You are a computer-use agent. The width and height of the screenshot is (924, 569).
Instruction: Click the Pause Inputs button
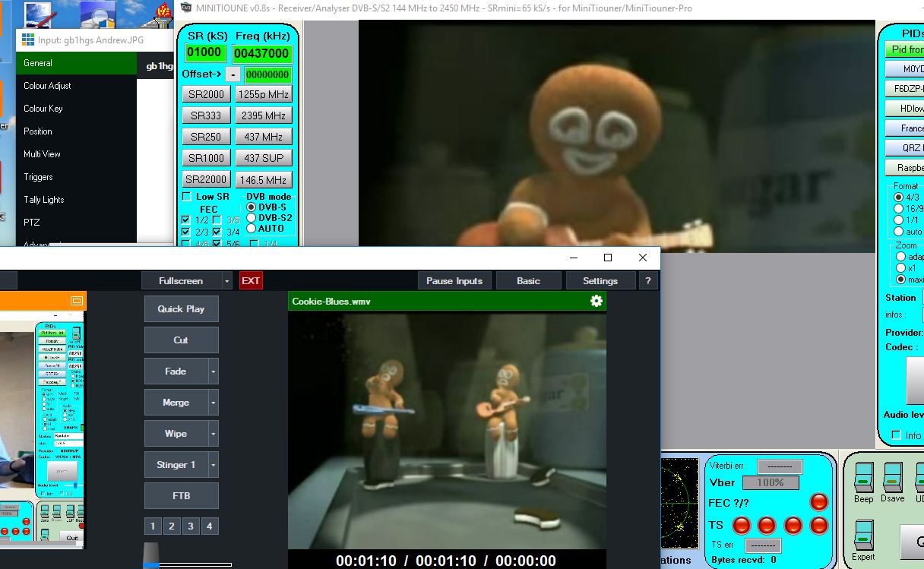click(454, 281)
